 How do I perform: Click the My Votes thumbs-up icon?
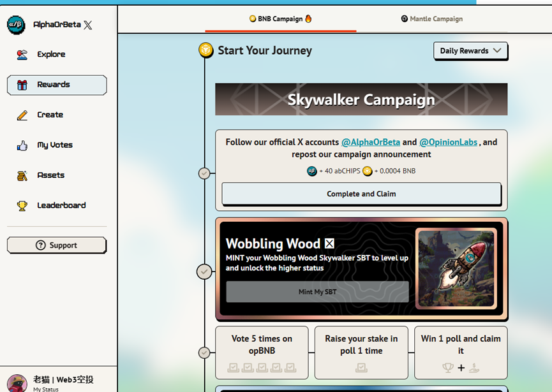22,145
